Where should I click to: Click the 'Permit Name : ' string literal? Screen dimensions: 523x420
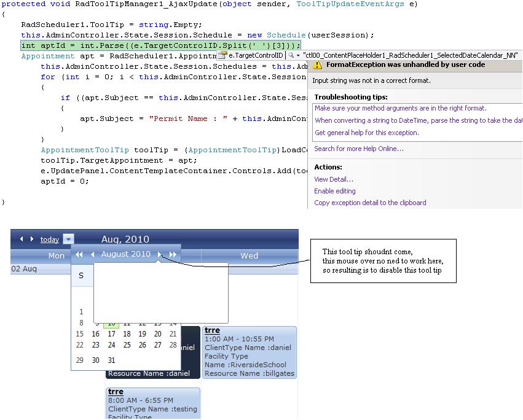(188, 119)
